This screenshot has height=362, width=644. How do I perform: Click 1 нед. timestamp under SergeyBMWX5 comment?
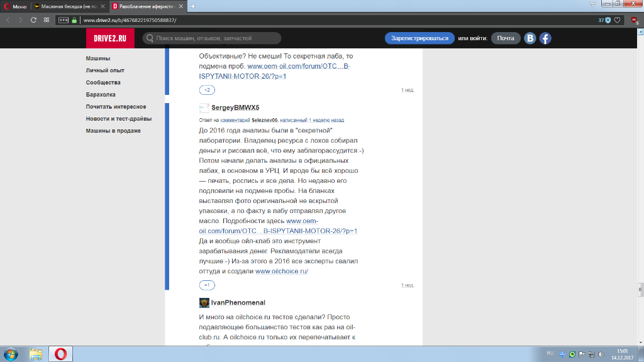pyautogui.click(x=408, y=285)
